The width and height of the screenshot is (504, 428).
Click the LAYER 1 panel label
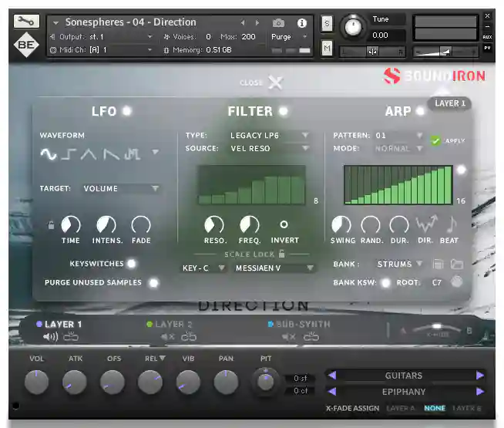(x=449, y=103)
